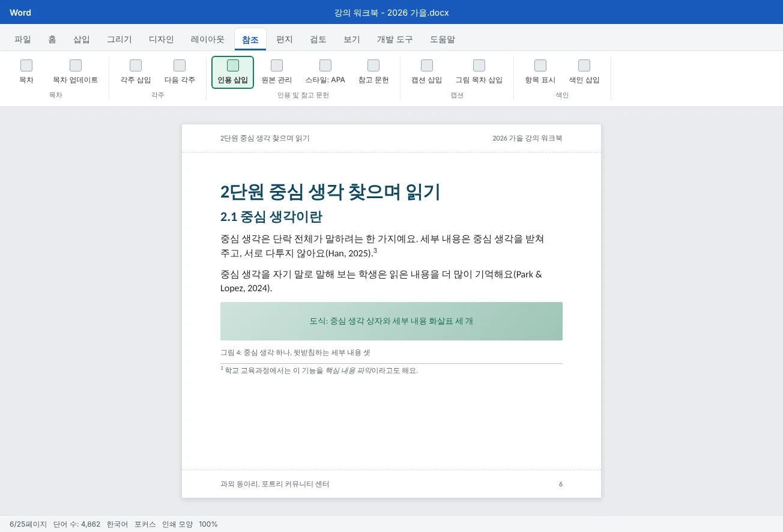The image size is (783, 532).
Task: Open the 그리기 ribbon tab
Action: 119,40
